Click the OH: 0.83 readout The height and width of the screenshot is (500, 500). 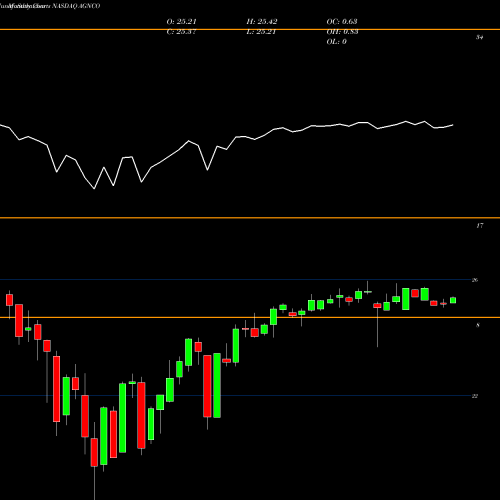click(x=342, y=32)
